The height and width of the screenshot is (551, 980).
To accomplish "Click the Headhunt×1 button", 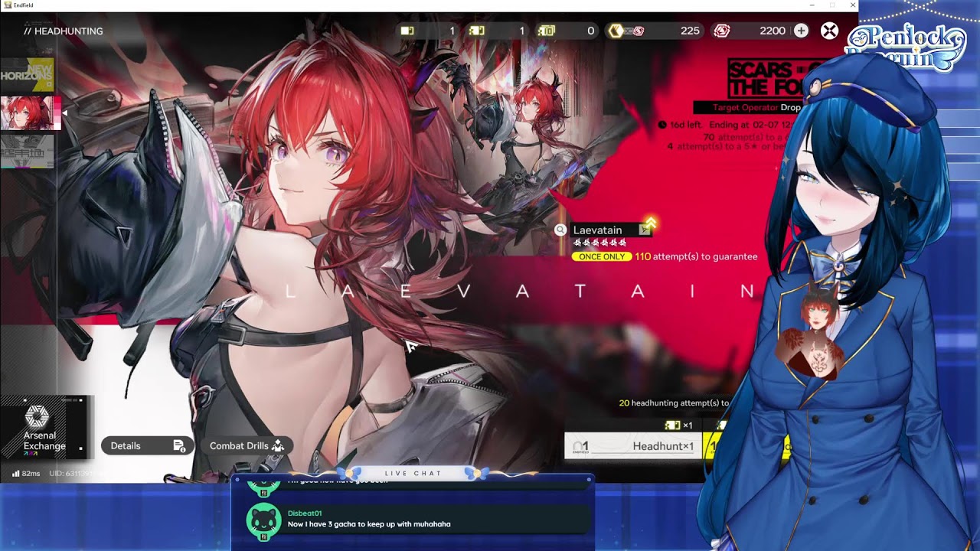I will tap(633, 446).
